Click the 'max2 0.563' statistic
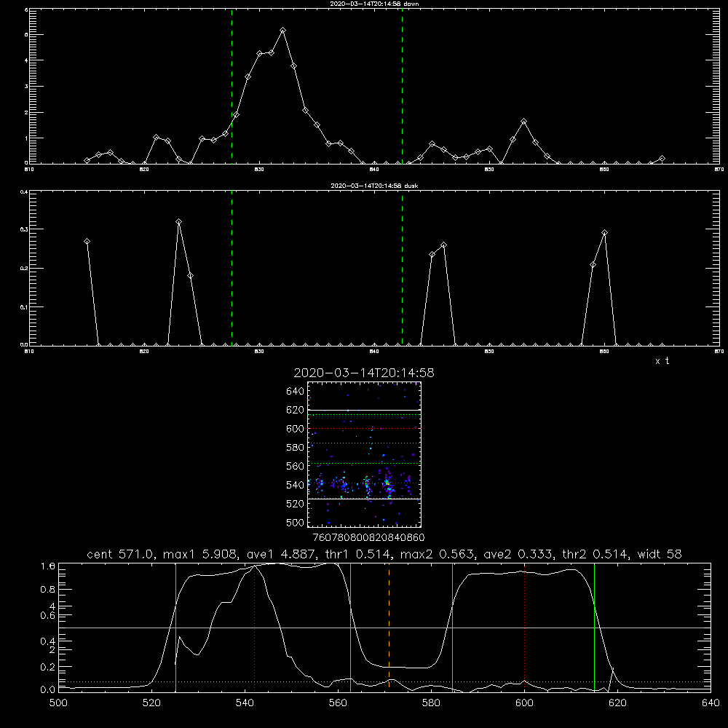The image size is (728, 728). coord(438,554)
